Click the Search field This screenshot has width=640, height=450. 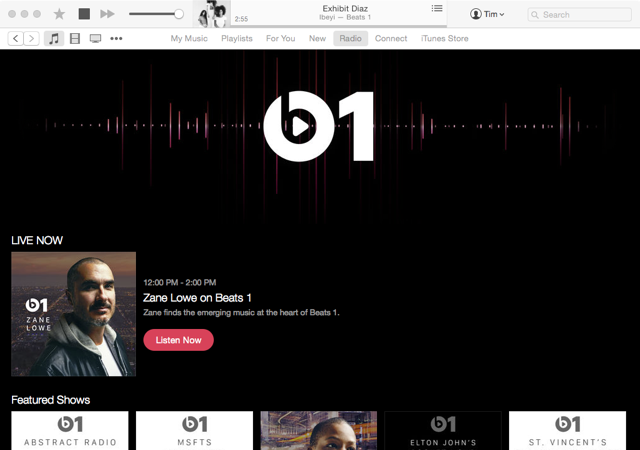pos(579,15)
